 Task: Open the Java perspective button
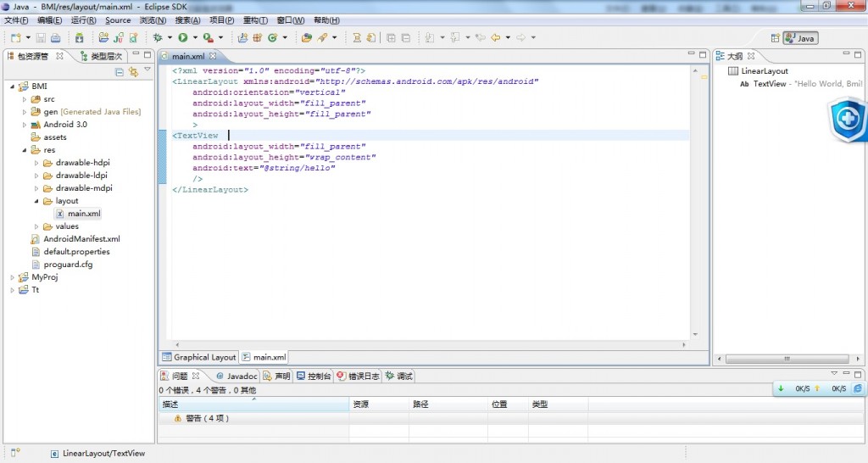click(800, 38)
